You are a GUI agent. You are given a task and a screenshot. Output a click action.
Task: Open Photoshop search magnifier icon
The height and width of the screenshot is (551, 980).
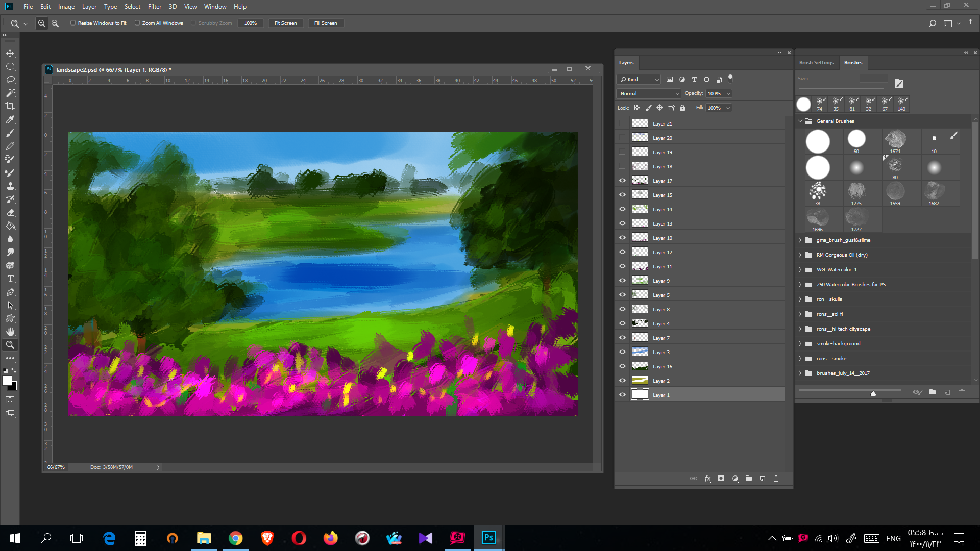coord(932,23)
